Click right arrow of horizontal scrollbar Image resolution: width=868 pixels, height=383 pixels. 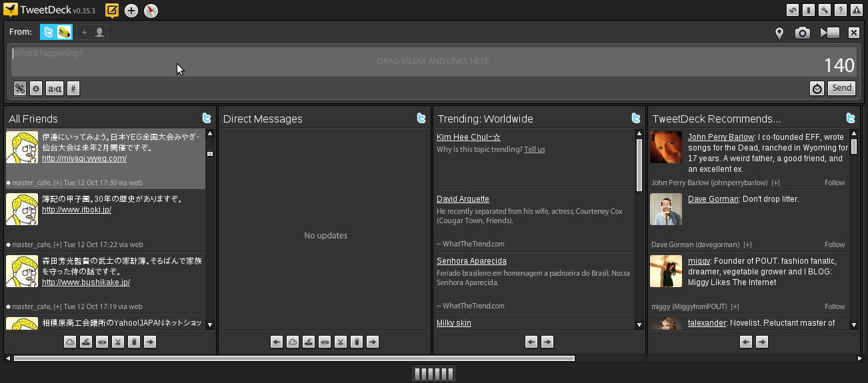860,358
